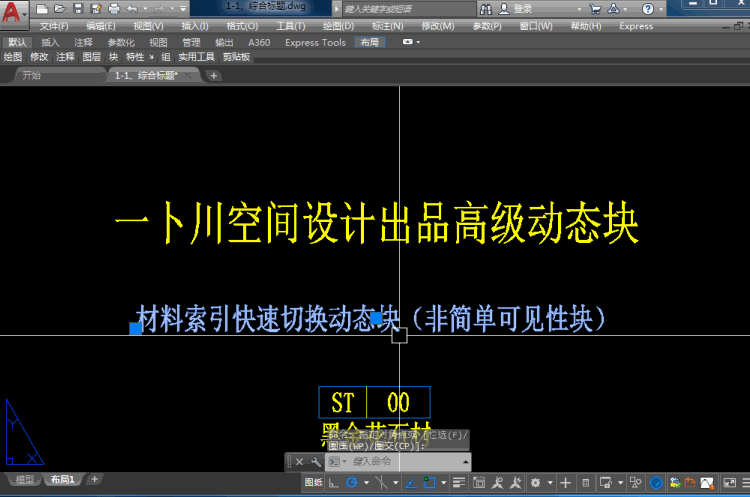Open workspace switching dropdown arrow
750x497 pixels.
pyautogui.click(x=550, y=483)
